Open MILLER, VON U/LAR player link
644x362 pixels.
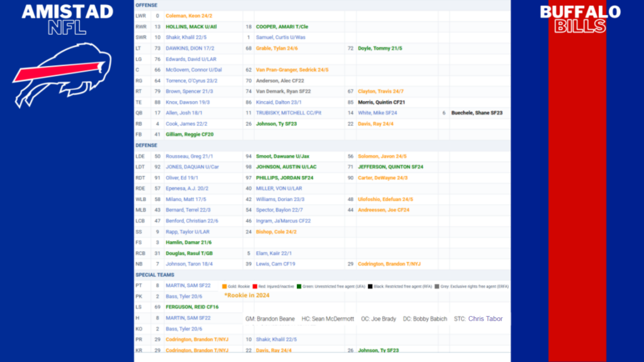[279, 188]
